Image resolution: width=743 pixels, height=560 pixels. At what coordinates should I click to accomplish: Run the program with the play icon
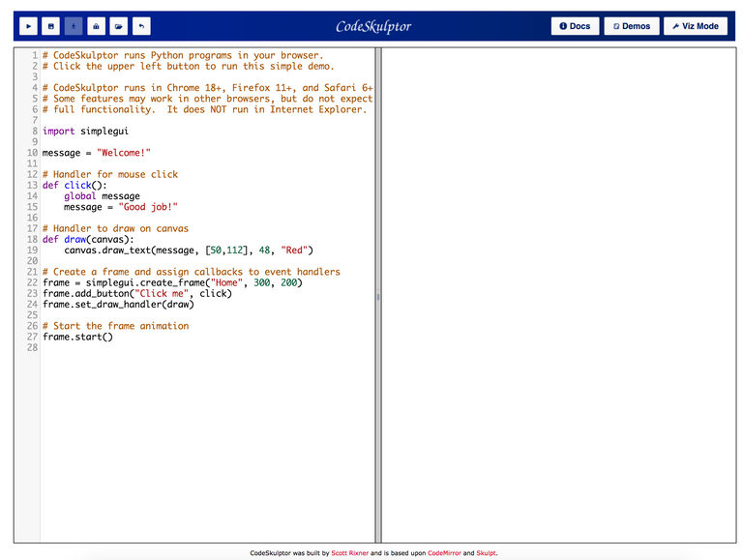tap(28, 26)
